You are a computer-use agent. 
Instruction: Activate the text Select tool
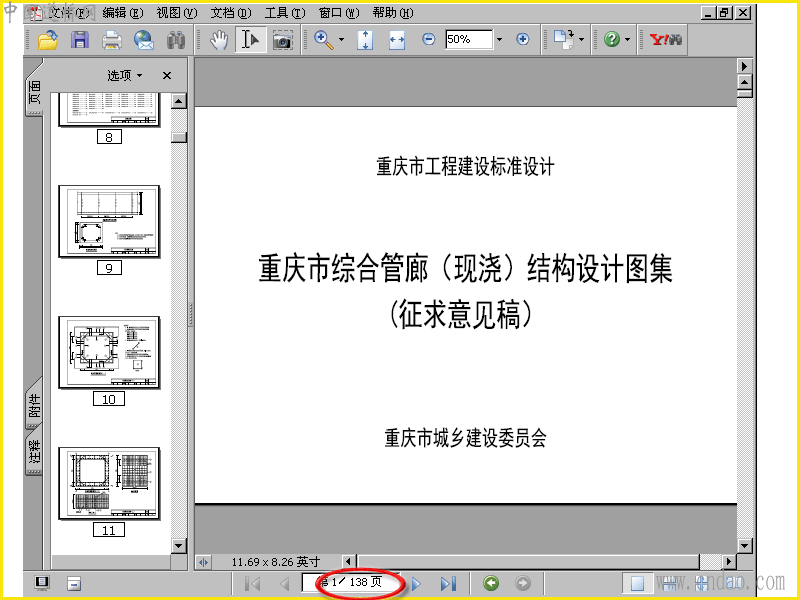coord(250,39)
